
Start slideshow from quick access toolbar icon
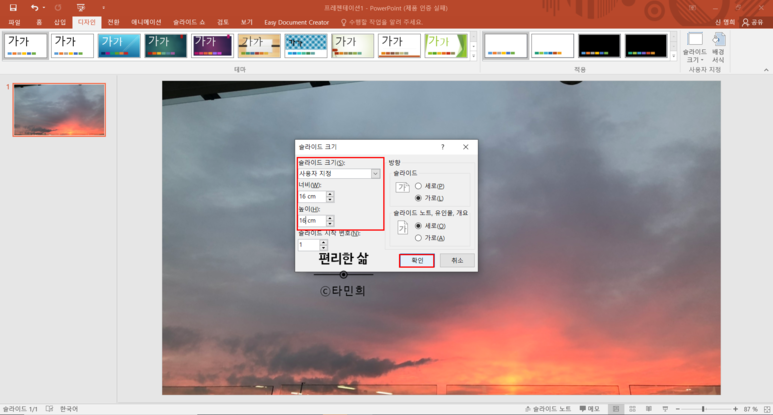tap(81, 7)
